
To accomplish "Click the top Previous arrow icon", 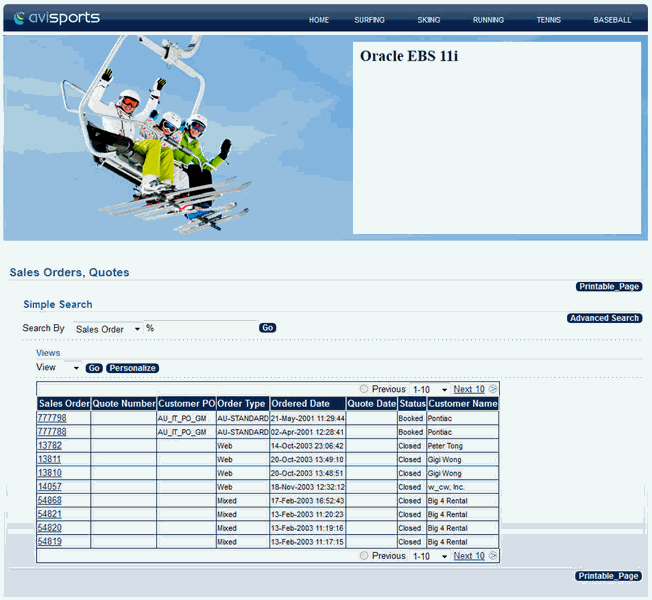I will (364, 389).
